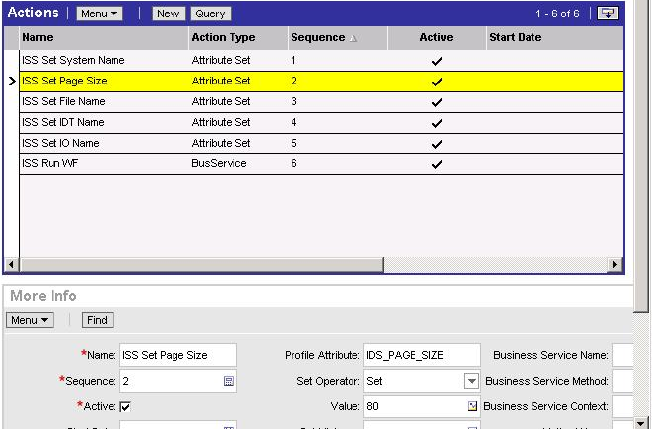Toggle Active checkmark for ISS Set File Name
Viewport: 657px width, 432px height.
[436, 102]
